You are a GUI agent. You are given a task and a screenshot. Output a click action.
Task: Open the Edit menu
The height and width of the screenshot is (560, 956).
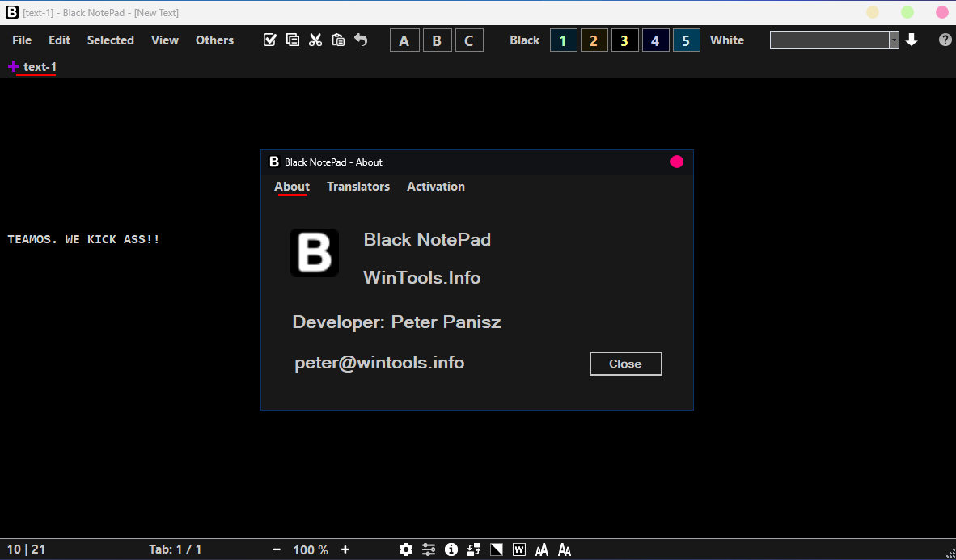click(x=60, y=40)
